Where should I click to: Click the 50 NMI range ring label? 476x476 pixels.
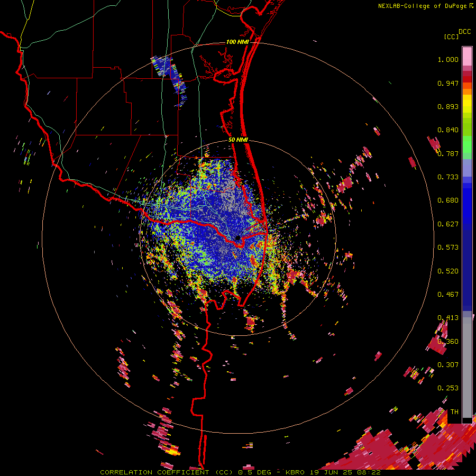click(x=239, y=140)
